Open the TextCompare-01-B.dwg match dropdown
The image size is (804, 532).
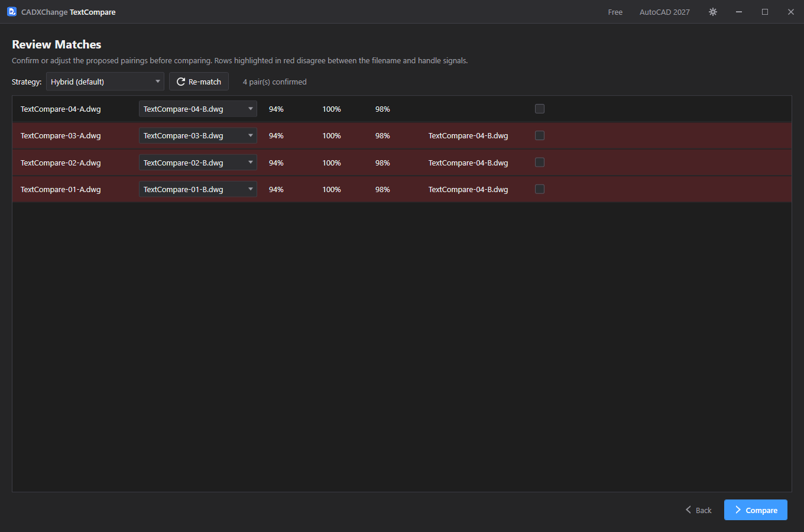pyautogui.click(x=198, y=189)
